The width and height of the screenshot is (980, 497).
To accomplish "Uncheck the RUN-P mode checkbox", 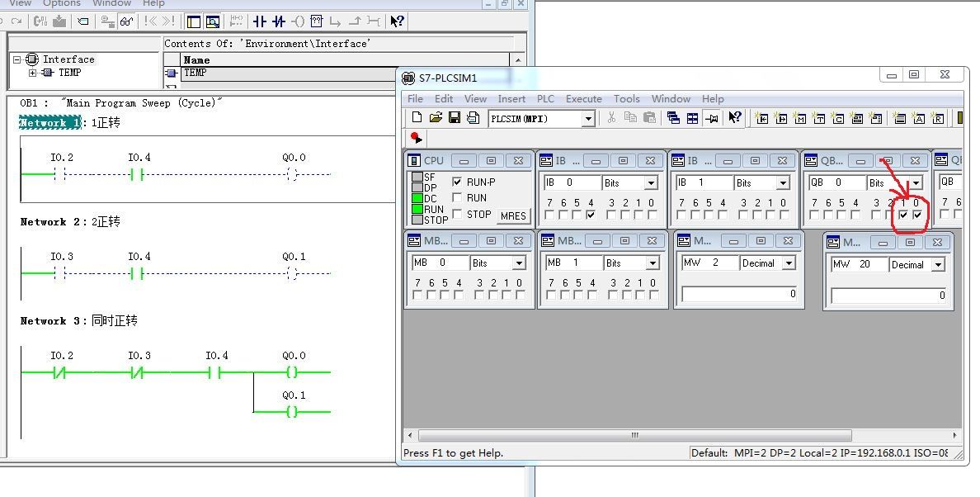I will pos(457,182).
